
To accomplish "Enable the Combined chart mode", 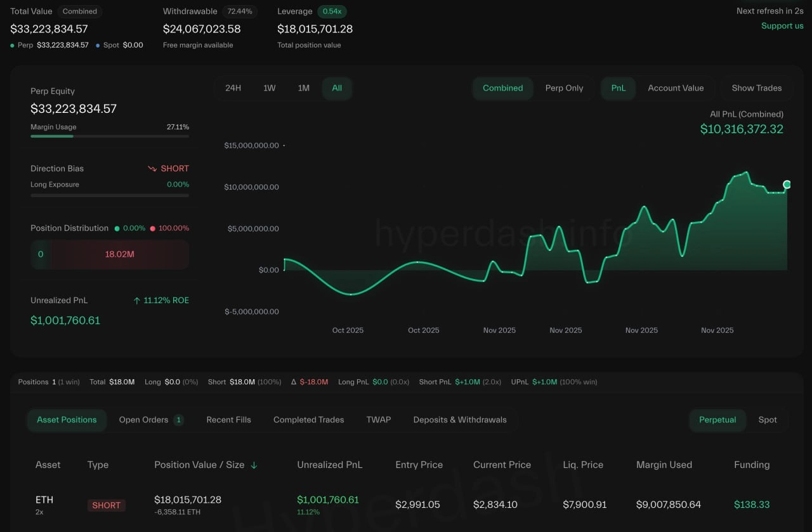I will coord(502,88).
